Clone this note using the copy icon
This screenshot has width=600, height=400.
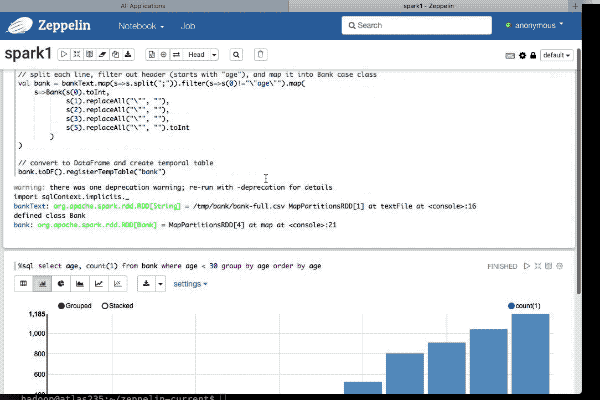tap(115, 54)
